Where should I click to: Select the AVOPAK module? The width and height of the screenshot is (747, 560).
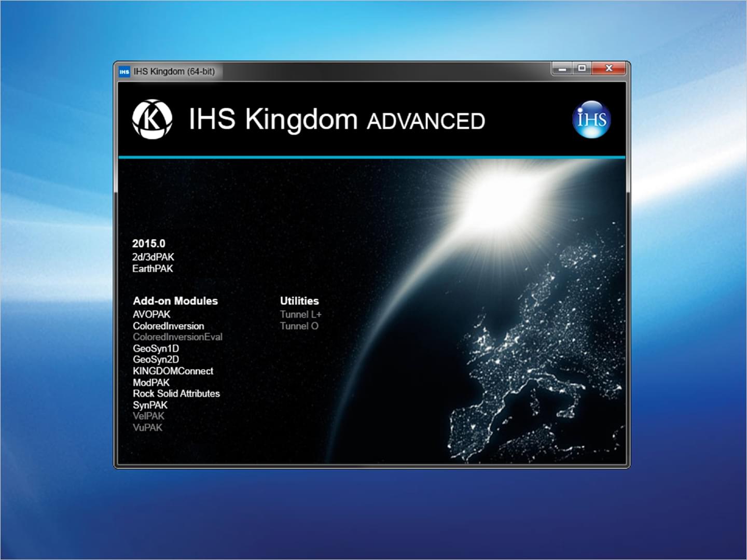(x=151, y=314)
